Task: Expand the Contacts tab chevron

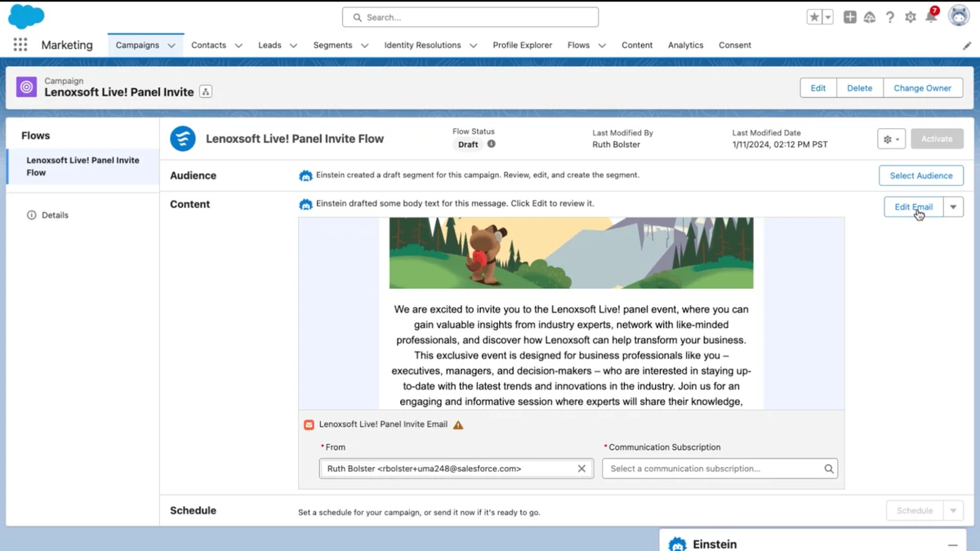Action: 238,46
